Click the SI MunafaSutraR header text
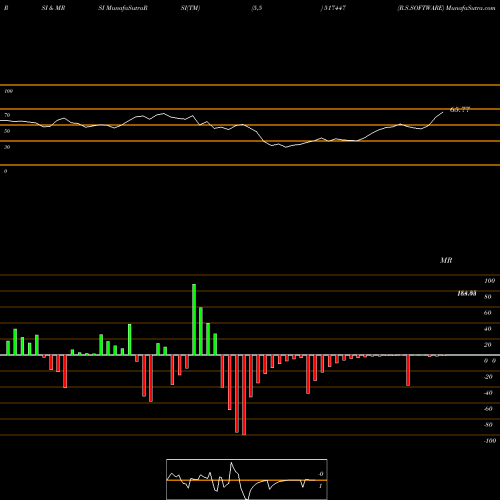The height and width of the screenshot is (500, 500). tap(123, 8)
